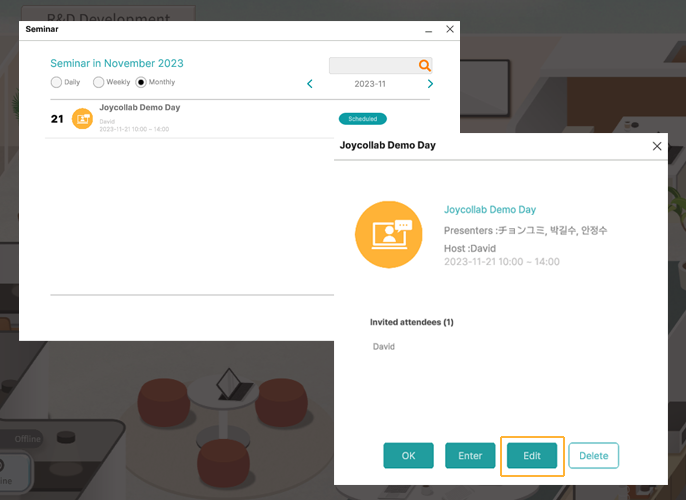The image size is (686, 500).
Task: Click the Scheduled status badge
Action: [363, 119]
